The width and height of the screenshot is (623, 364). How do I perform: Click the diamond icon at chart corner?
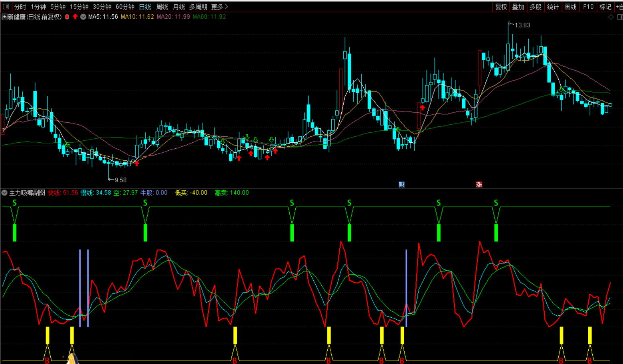point(611,17)
